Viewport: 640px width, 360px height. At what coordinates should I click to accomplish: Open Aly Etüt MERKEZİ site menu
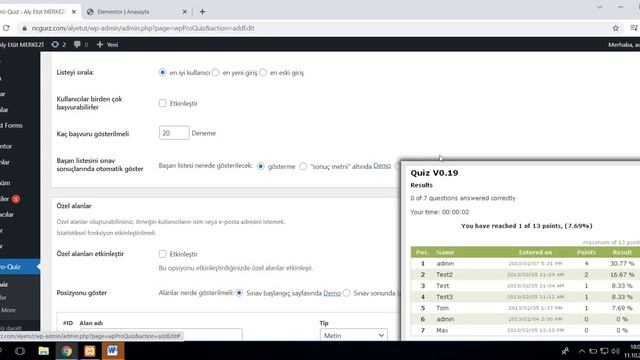tap(21, 44)
